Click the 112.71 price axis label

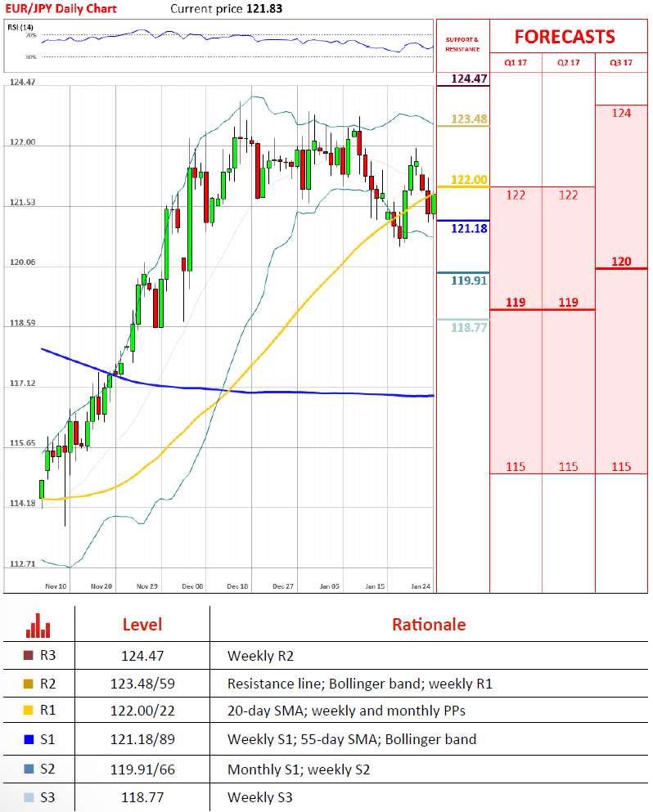click(23, 563)
